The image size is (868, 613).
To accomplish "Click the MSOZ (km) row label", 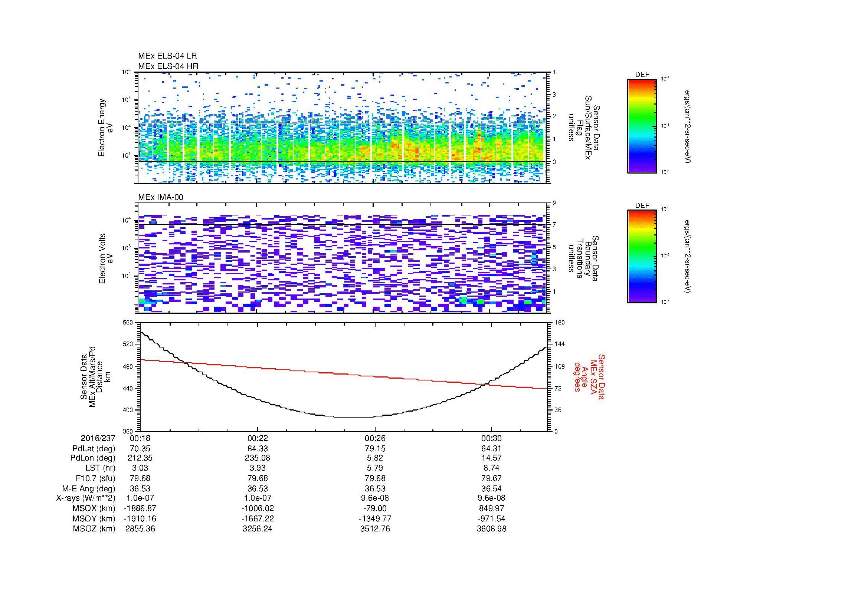I will tap(94, 529).
